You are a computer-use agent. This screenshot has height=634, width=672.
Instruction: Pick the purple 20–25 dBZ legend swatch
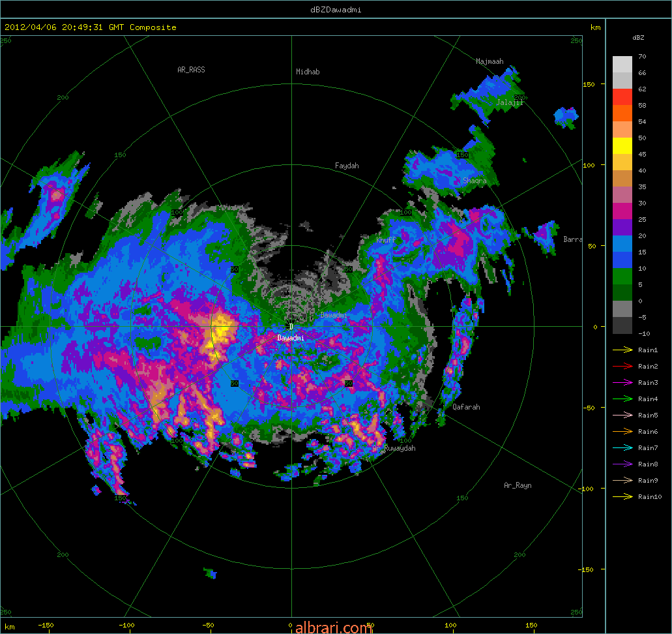click(x=622, y=228)
